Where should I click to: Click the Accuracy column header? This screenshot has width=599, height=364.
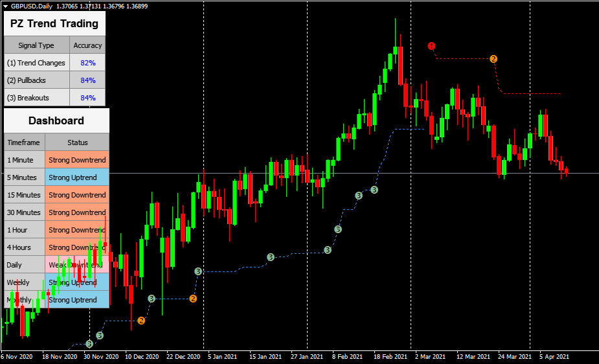click(x=87, y=45)
